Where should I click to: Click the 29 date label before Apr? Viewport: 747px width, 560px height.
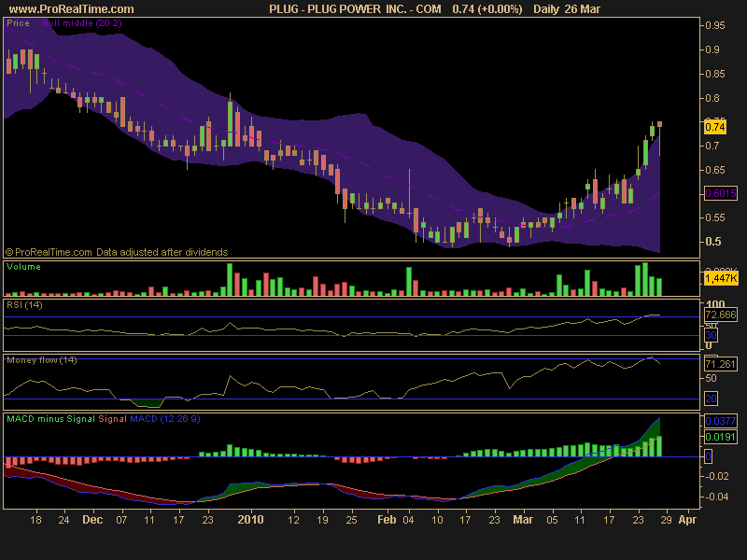[x=666, y=520]
